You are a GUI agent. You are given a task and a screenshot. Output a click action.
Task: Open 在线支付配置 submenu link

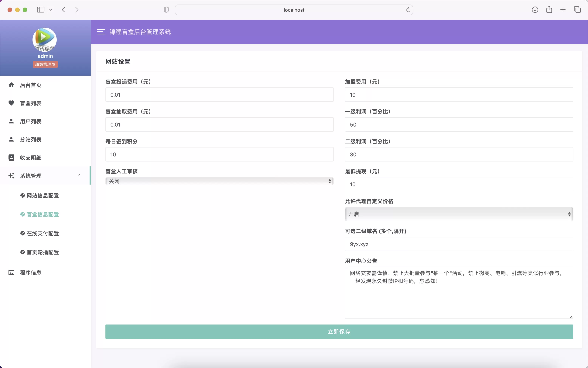coord(43,233)
